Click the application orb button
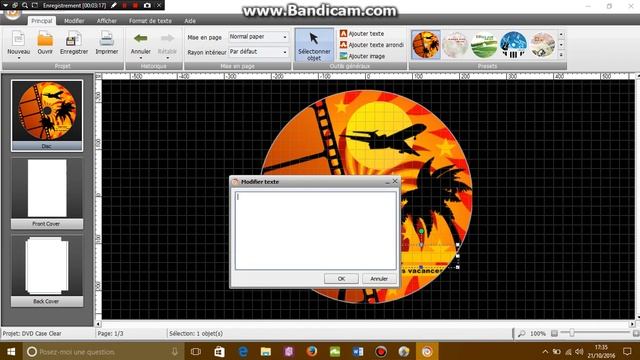Screen dimensions: 640x360 coord(12,13)
